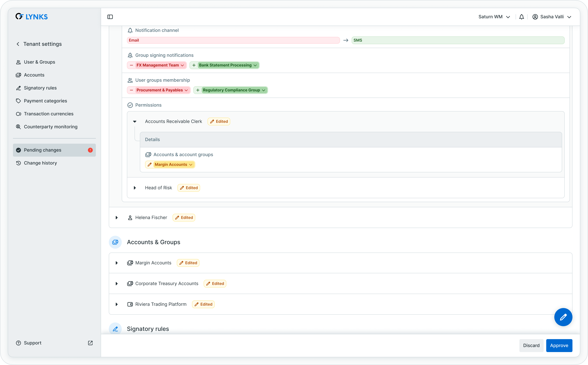Go to Change history page
The width and height of the screenshot is (588, 365).
click(40, 163)
